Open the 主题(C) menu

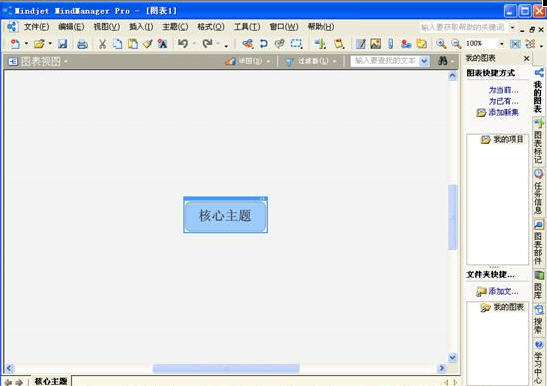pyautogui.click(x=175, y=27)
